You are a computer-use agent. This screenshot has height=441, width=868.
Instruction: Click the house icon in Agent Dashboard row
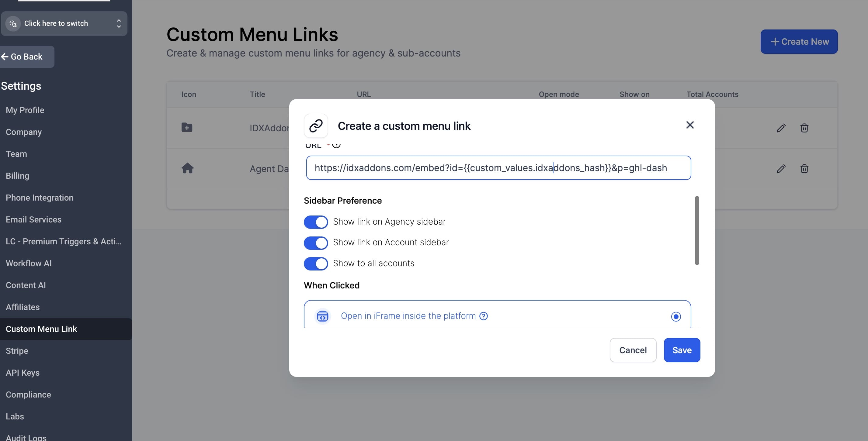pyautogui.click(x=187, y=168)
